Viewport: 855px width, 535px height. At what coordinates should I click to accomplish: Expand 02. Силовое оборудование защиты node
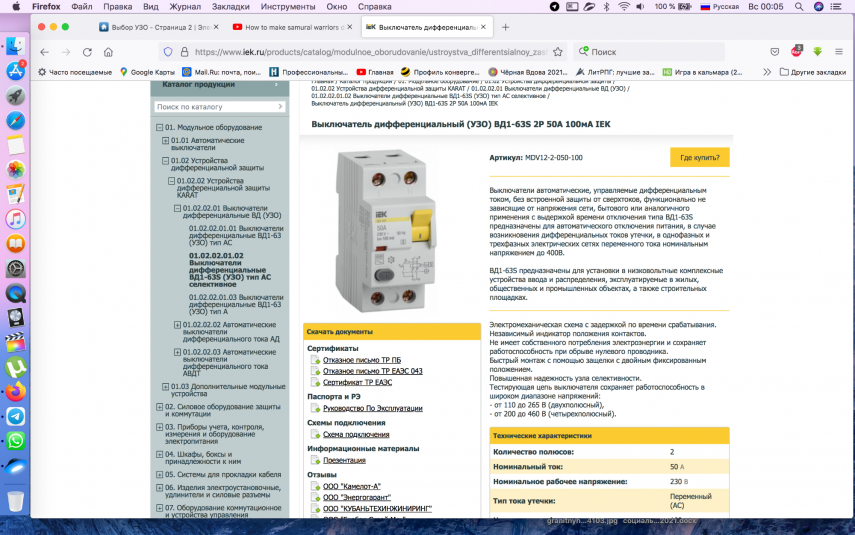click(x=159, y=407)
